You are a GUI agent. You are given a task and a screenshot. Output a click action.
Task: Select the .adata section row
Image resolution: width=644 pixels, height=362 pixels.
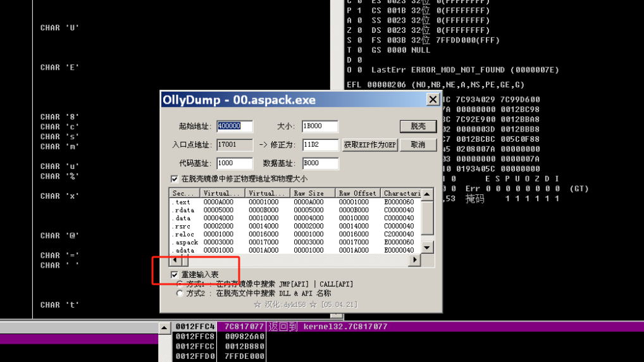[295, 250]
